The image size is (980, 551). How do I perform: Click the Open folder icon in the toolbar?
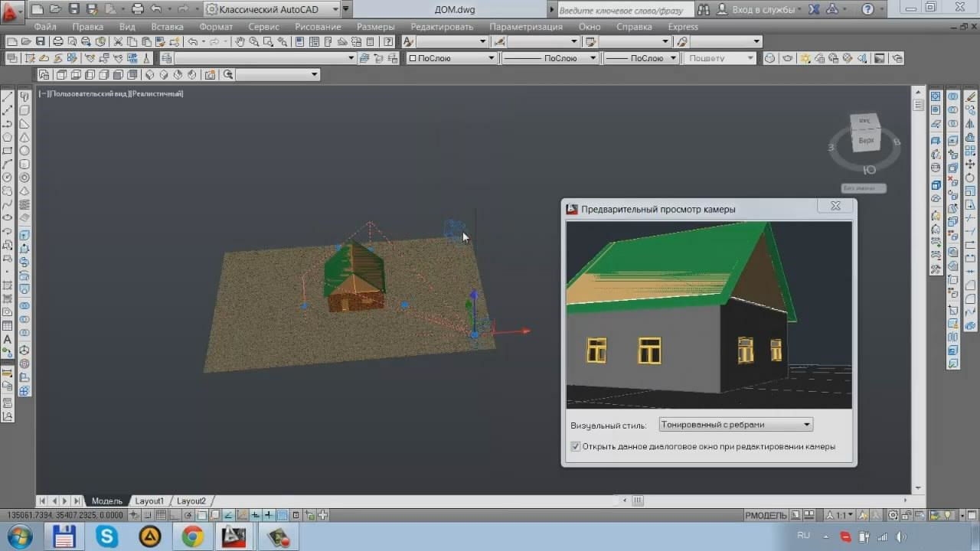(25, 41)
